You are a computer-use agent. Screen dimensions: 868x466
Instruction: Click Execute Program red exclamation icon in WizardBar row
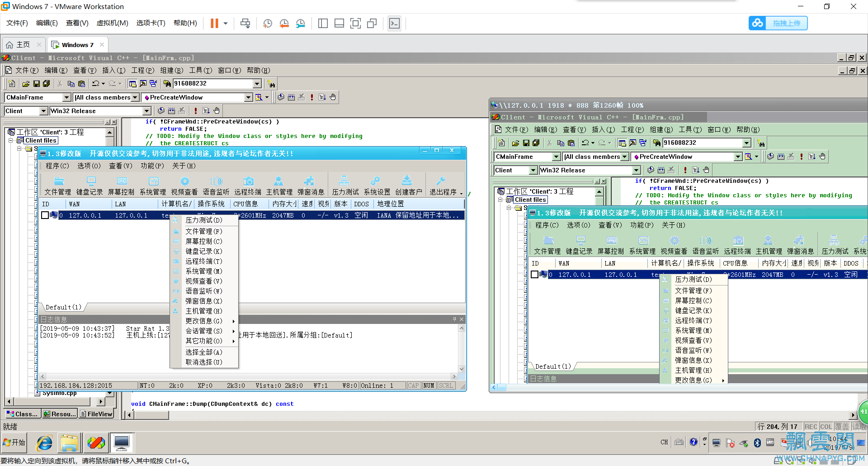tap(312, 97)
